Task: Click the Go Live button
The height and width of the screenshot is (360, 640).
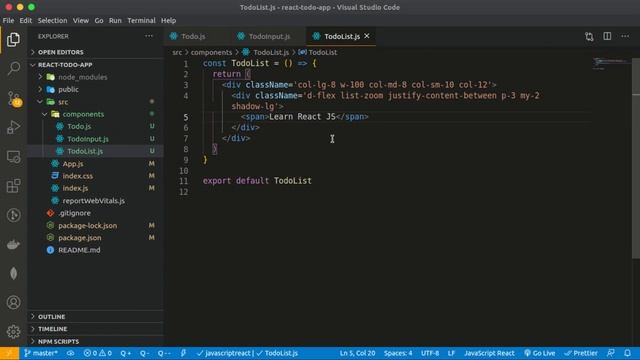Action: [540, 353]
